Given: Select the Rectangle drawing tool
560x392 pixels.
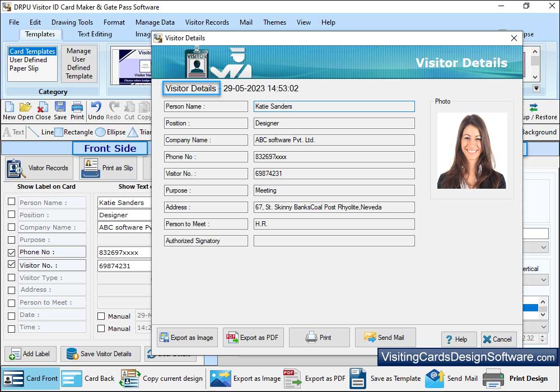Looking at the screenshot, I should [x=74, y=132].
